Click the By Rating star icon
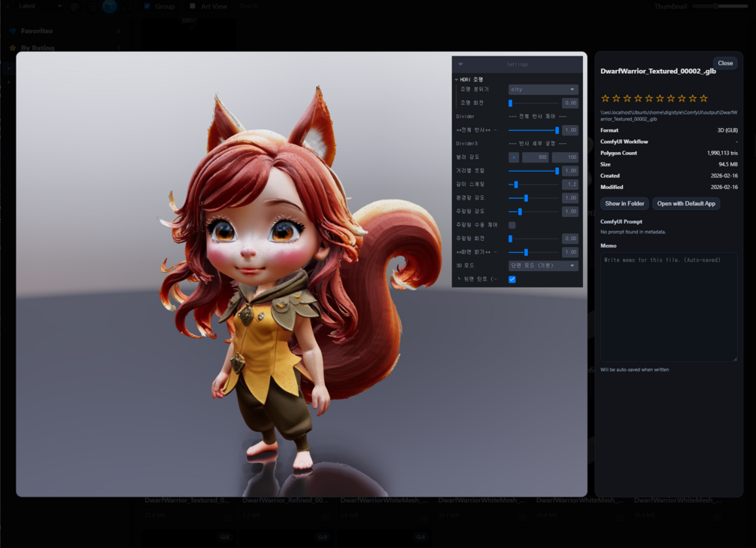Image resolution: width=756 pixels, height=548 pixels. click(13, 47)
